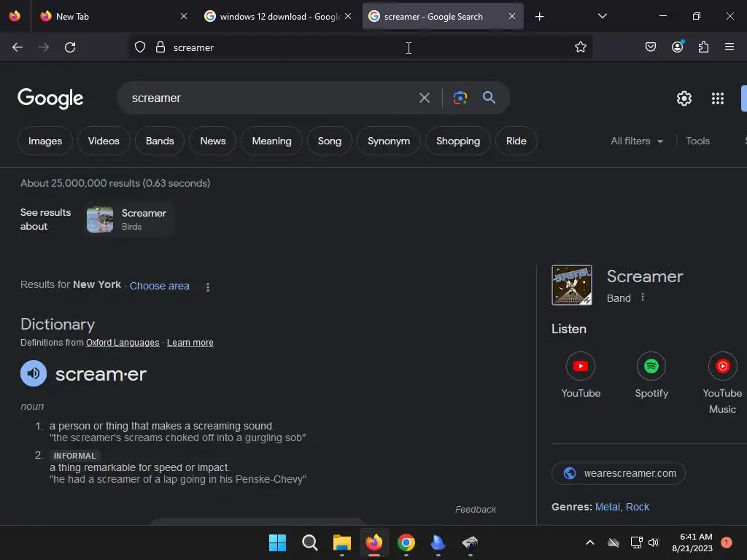Open Firefox application menu

tap(729, 47)
